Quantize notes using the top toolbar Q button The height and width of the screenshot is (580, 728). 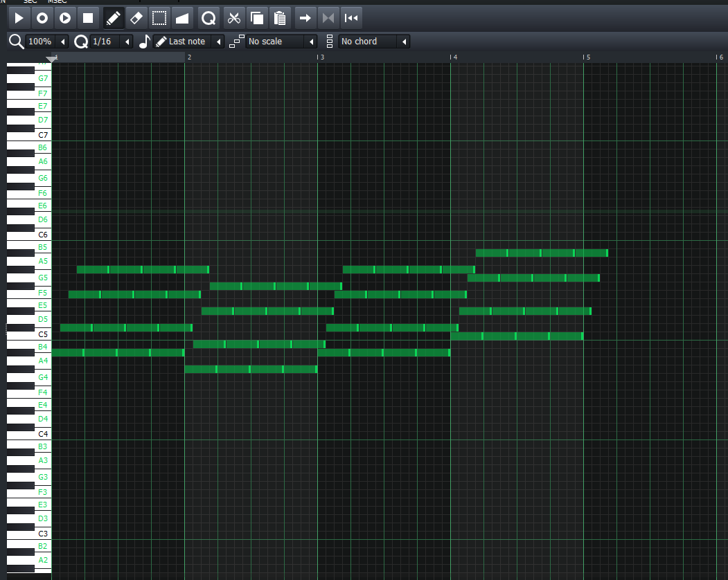click(208, 18)
